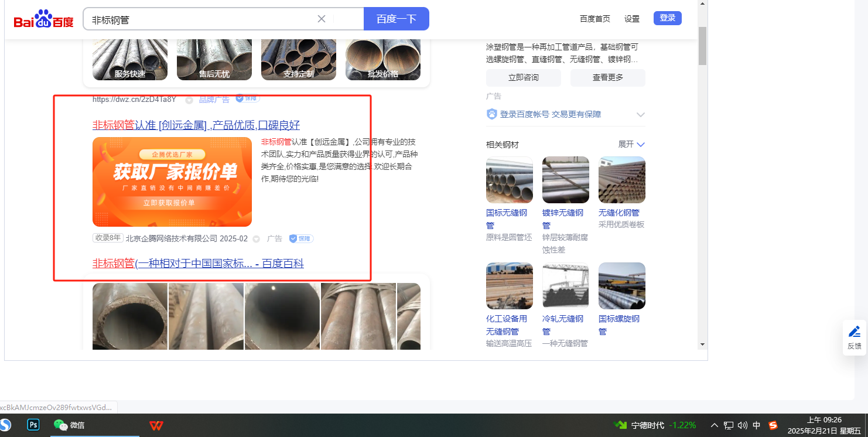The height and width of the screenshot is (437, 868).
Task: Click the page scrollbar up arrow
Action: tap(703, 4)
